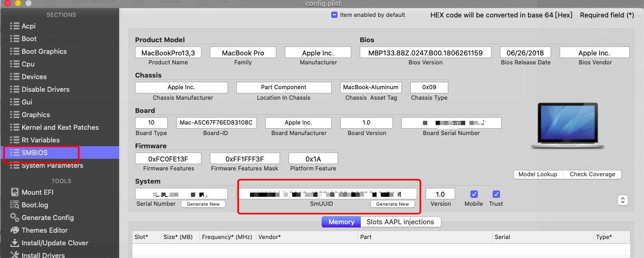Edit the Platform Feature field
The image size is (644, 258).
coord(313,158)
